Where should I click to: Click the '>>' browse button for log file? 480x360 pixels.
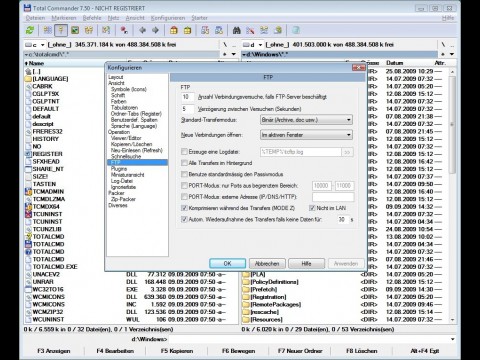tap(347, 152)
